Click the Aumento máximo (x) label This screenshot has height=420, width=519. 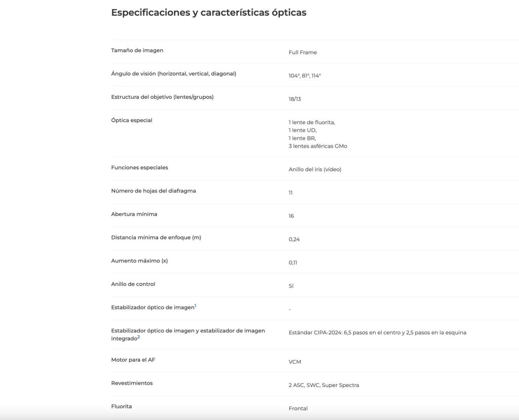pyautogui.click(x=139, y=261)
